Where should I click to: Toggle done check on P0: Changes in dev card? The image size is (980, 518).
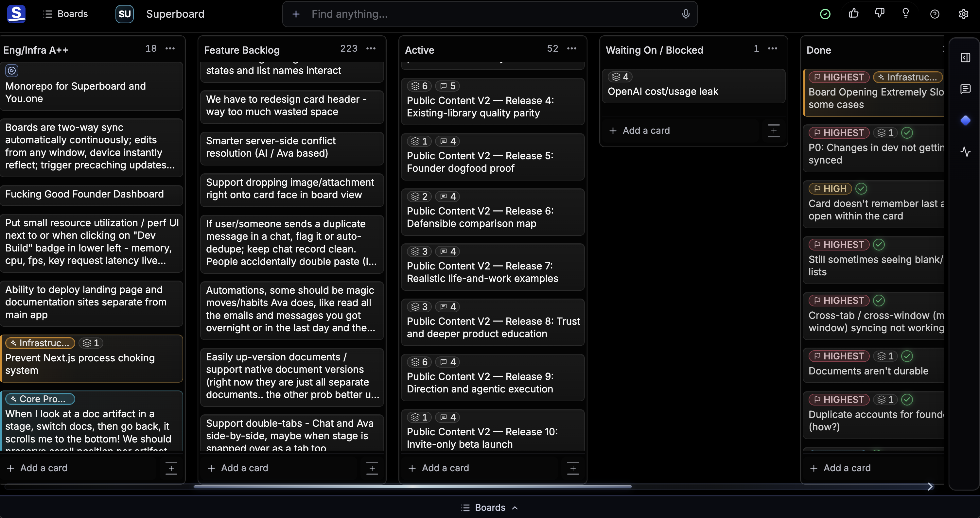(907, 133)
